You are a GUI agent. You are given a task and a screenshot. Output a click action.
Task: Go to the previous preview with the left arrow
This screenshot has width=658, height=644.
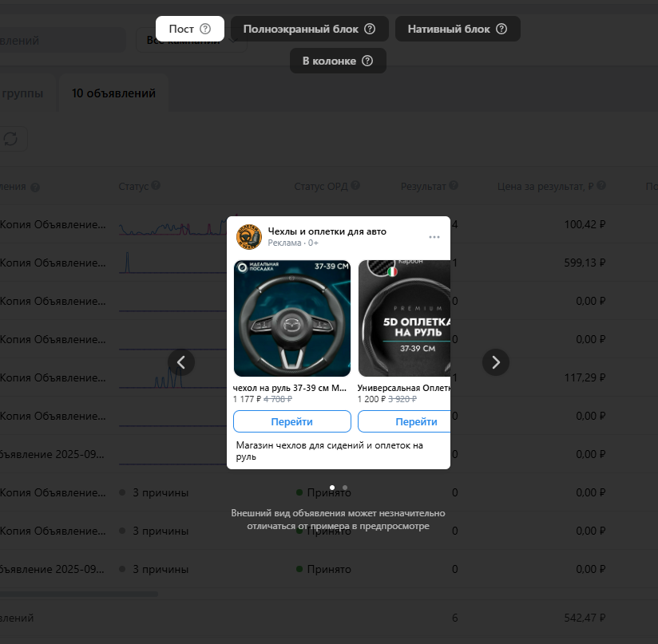tap(181, 362)
